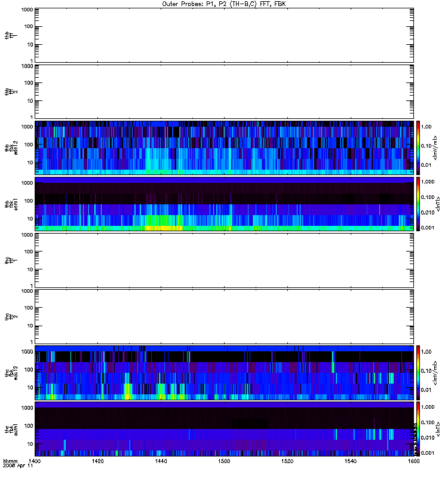Click the 100 y-tick of thb fbk scm1 panel
The height and width of the screenshot is (478, 448).
[29, 201]
